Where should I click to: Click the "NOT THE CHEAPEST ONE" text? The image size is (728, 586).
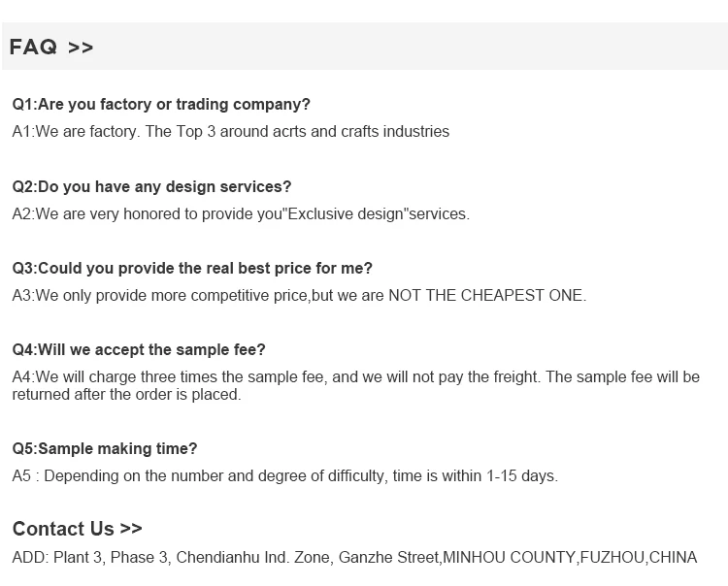pos(487,295)
